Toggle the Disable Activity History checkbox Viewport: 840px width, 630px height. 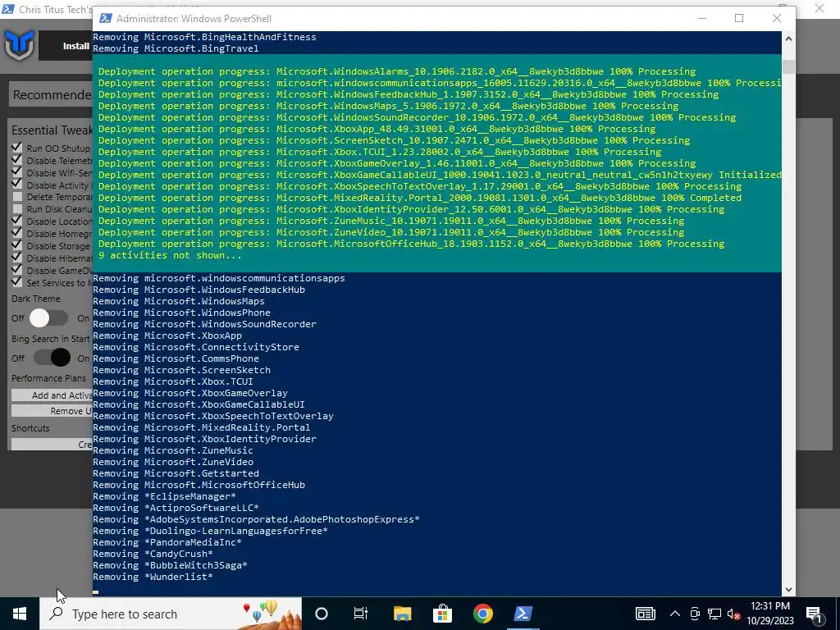17,185
